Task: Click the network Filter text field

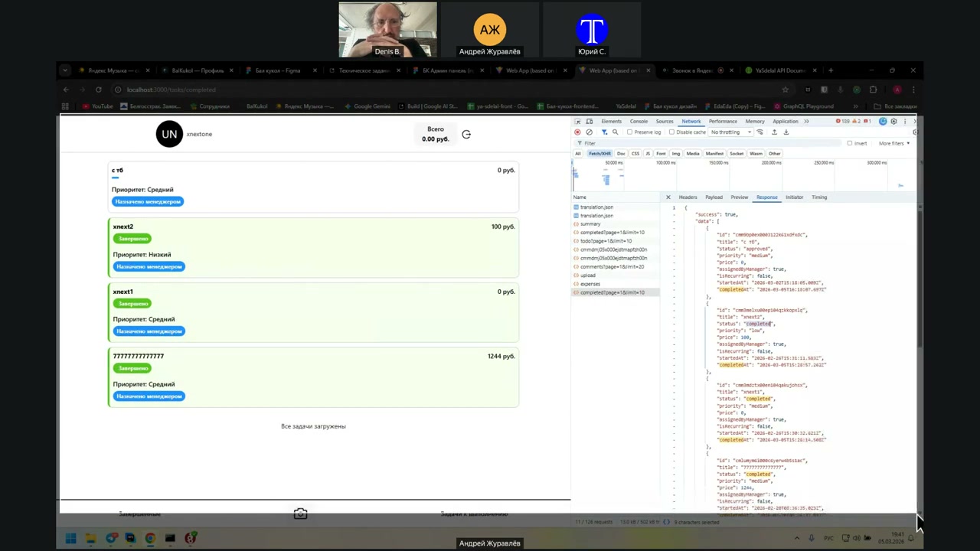Action: (689, 143)
